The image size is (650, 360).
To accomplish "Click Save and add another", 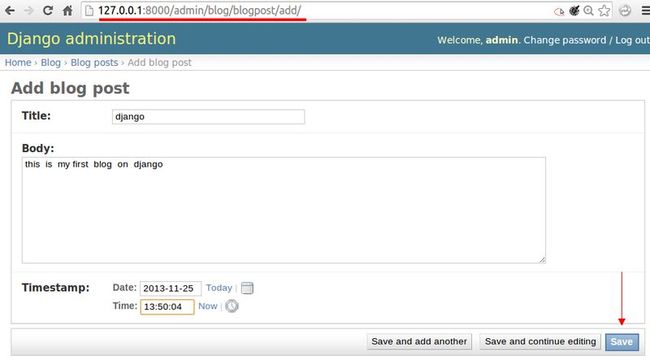I will point(419,342).
